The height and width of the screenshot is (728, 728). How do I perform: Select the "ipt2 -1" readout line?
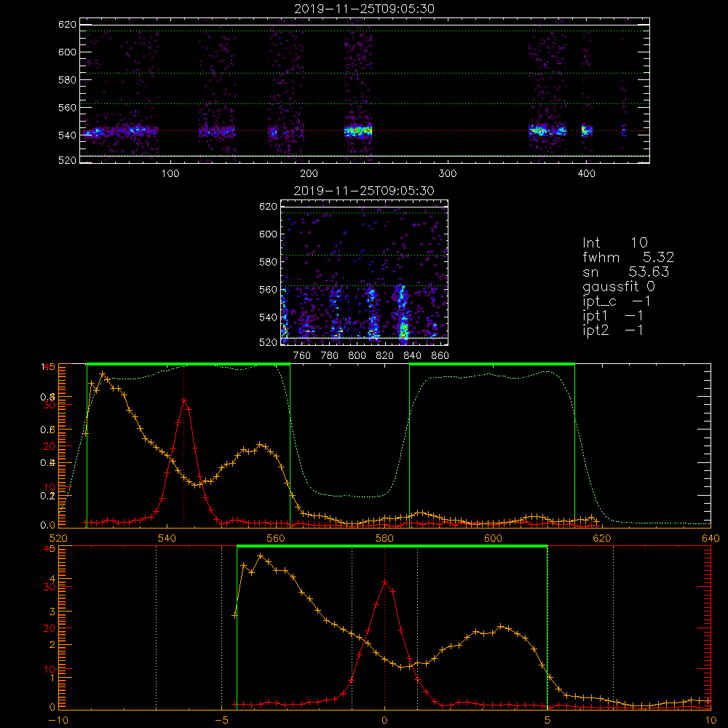pos(613,330)
